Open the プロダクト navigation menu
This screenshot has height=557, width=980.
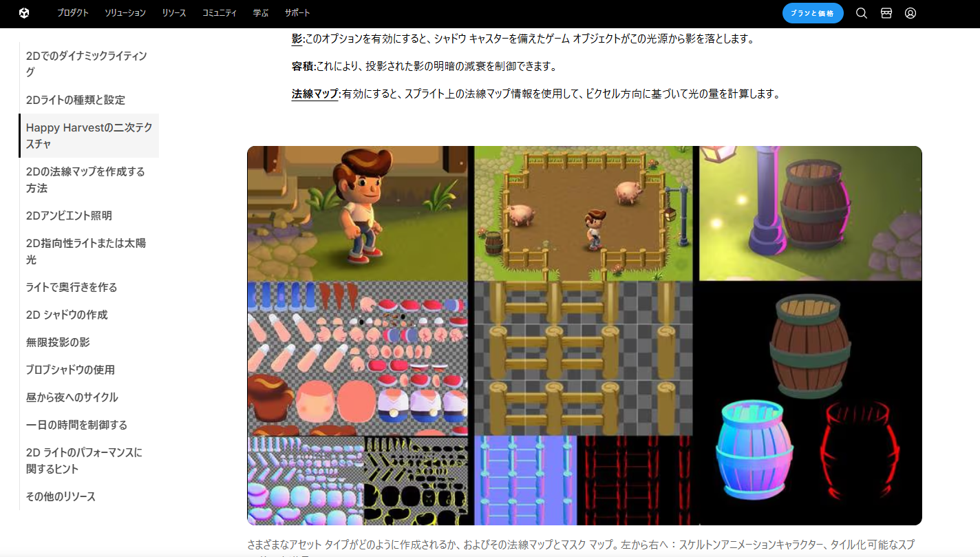click(x=73, y=12)
